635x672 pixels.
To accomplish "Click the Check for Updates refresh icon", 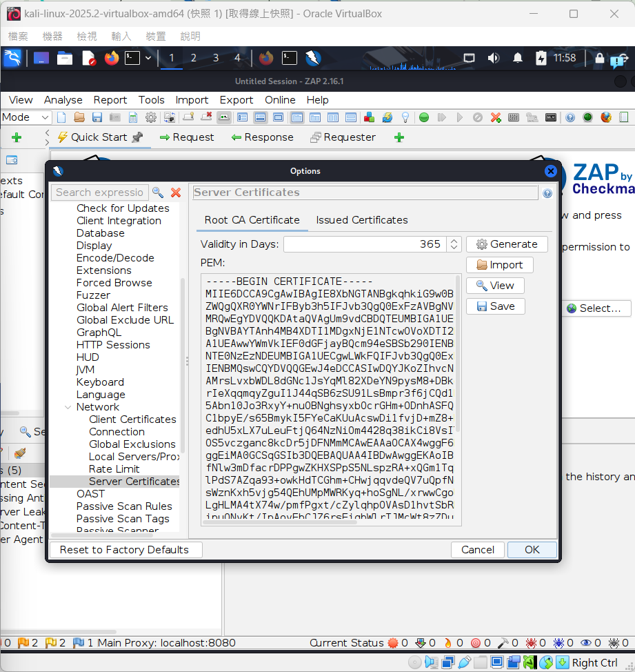I will (x=387, y=117).
